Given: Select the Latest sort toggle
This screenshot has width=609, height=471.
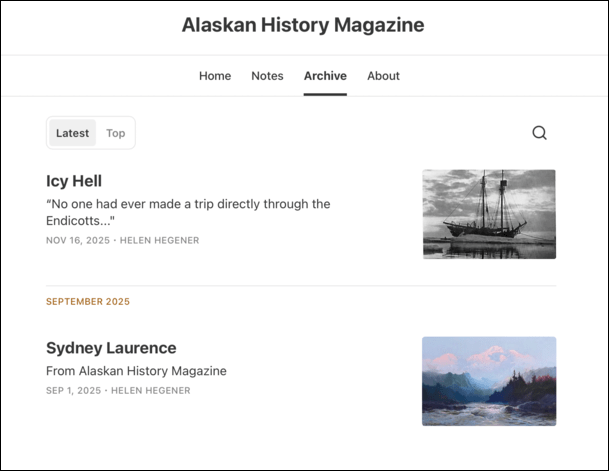Looking at the screenshot, I should pos(72,133).
